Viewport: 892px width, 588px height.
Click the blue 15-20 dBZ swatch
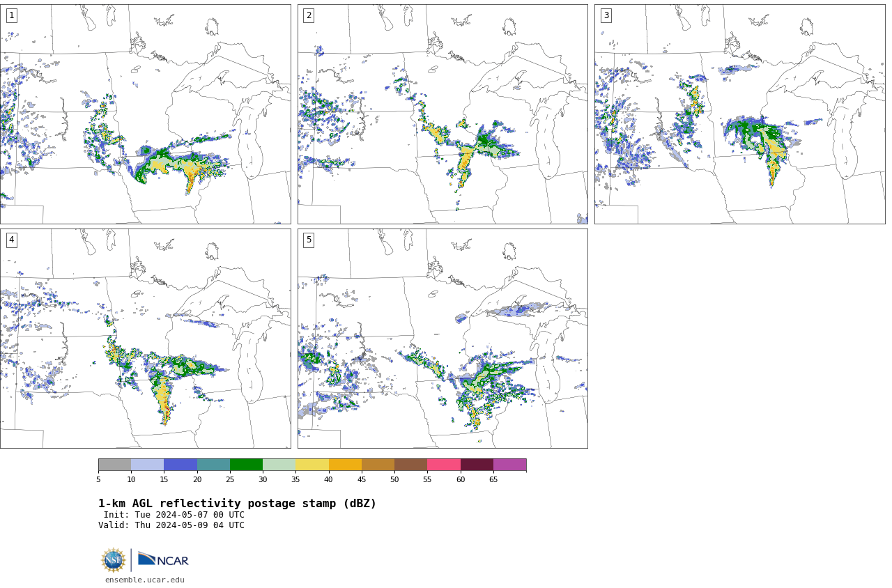[x=180, y=465]
